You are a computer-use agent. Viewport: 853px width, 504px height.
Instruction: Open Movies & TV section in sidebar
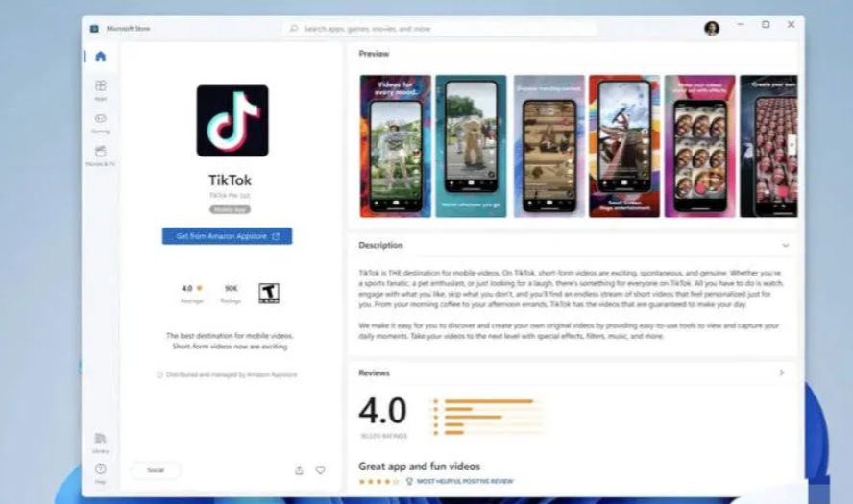pos(101,156)
